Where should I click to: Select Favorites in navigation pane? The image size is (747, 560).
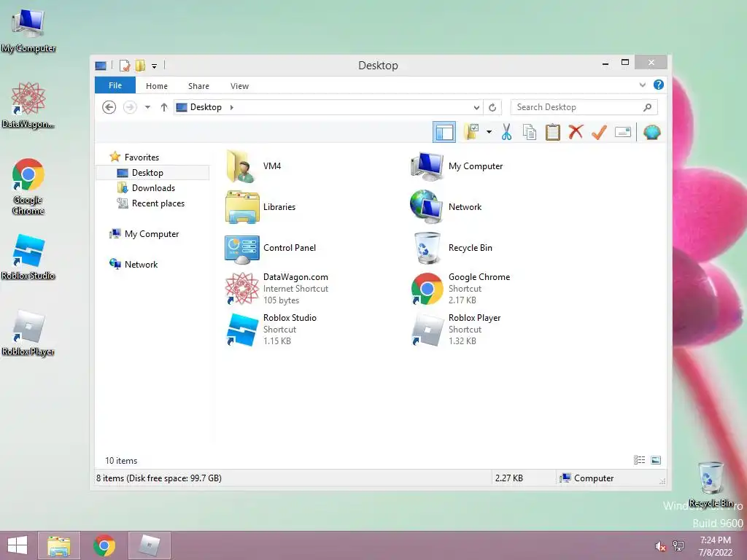click(x=134, y=157)
